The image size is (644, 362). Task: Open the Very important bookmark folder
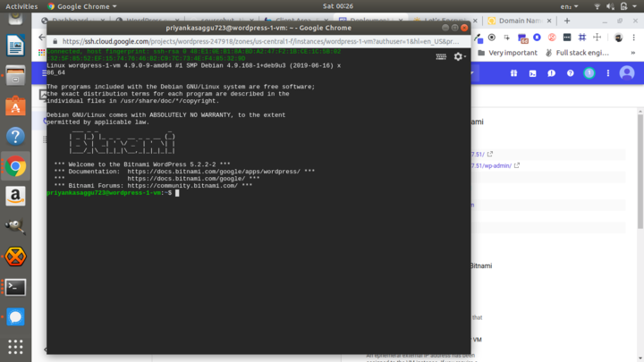tap(512, 53)
